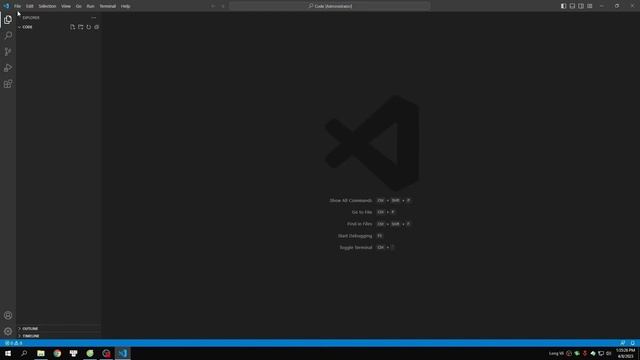Open errors and warnings in status bar
The height and width of the screenshot is (360, 640).
(13, 343)
